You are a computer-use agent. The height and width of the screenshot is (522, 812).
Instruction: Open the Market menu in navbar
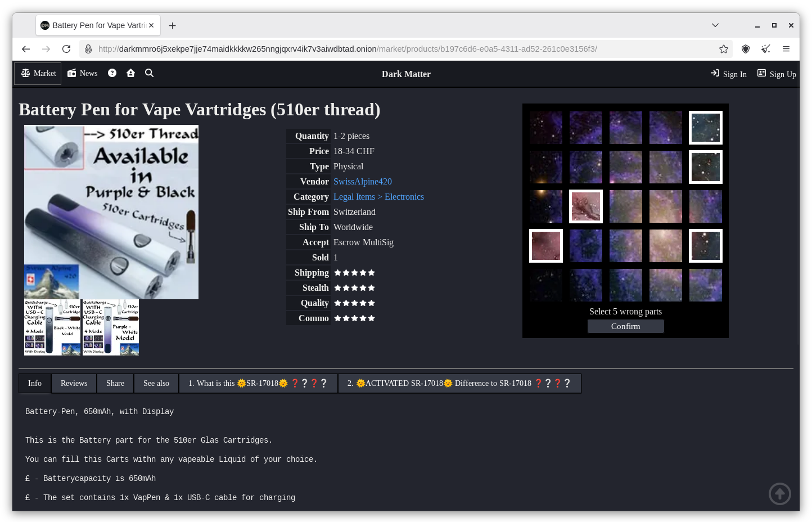[38, 74]
